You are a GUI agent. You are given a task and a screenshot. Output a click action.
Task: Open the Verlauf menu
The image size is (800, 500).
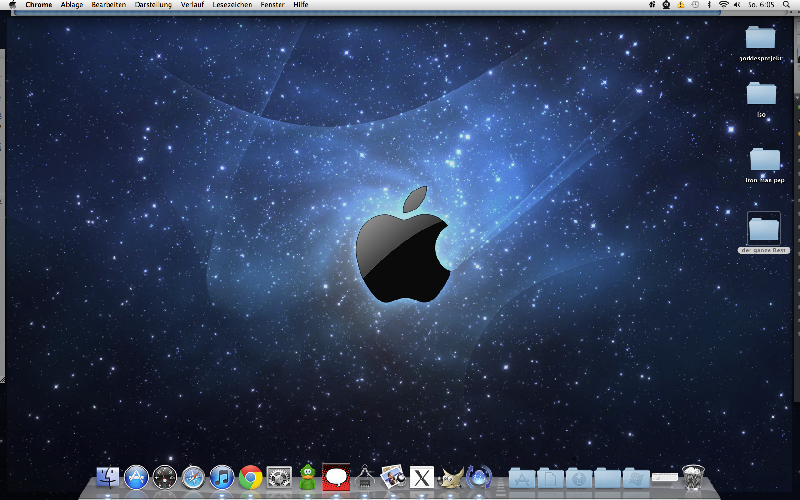(x=192, y=5)
